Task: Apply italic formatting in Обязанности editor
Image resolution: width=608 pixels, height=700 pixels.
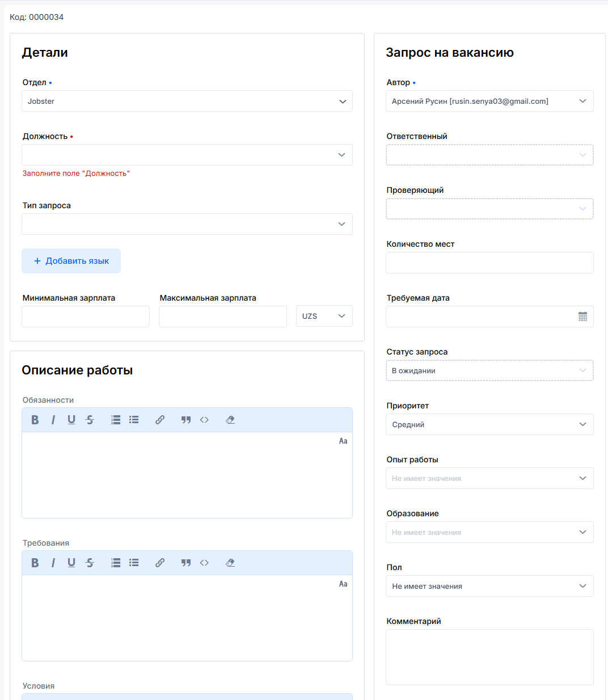Action: 53,420
